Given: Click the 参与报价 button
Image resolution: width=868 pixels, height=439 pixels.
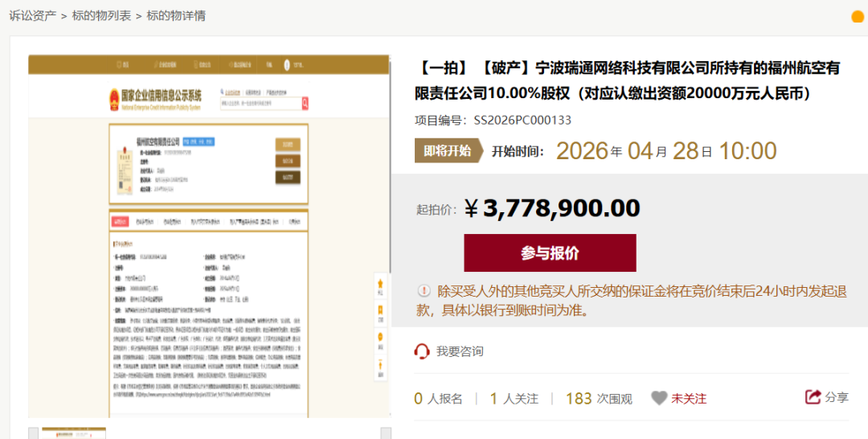Looking at the screenshot, I should tap(550, 253).
